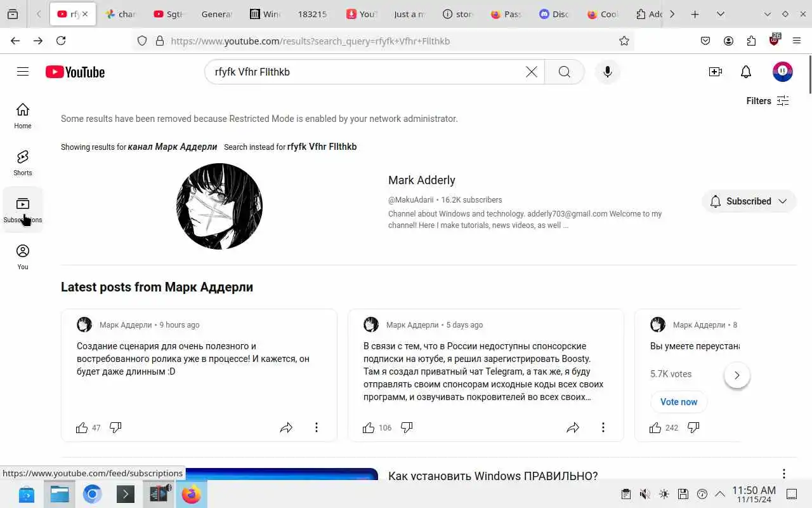Search instead for rfyfk Vfhr Flithkb
Image resolution: width=812 pixels, height=508 pixels.
coord(322,147)
